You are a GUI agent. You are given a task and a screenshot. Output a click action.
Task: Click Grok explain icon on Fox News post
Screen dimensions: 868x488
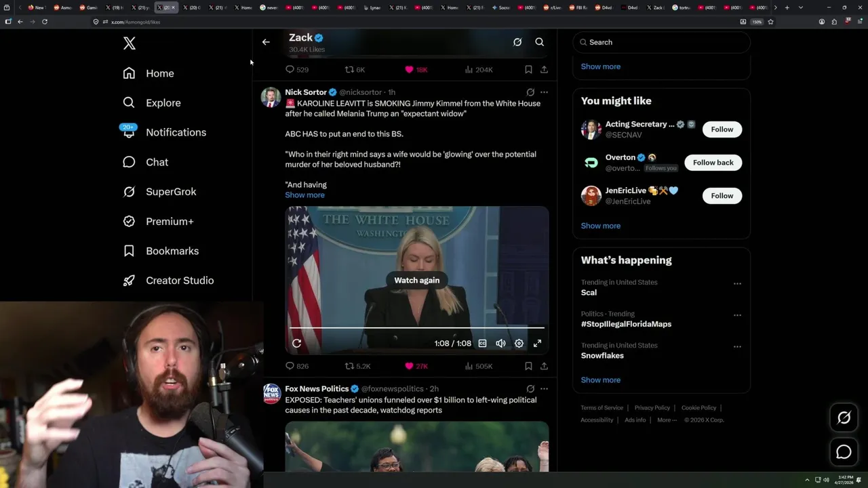(x=530, y=389)
